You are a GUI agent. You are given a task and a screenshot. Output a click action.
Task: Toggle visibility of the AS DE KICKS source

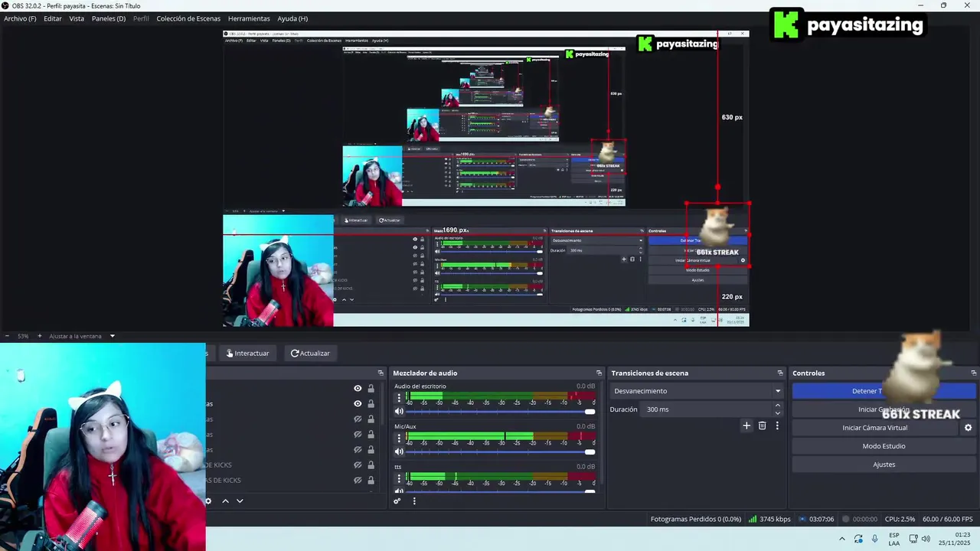[x=358, y=480]
